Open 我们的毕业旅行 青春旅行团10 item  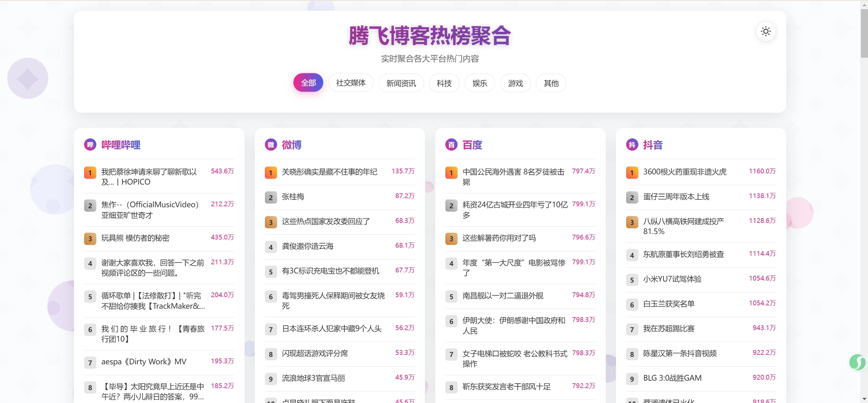tap(159, 334)
